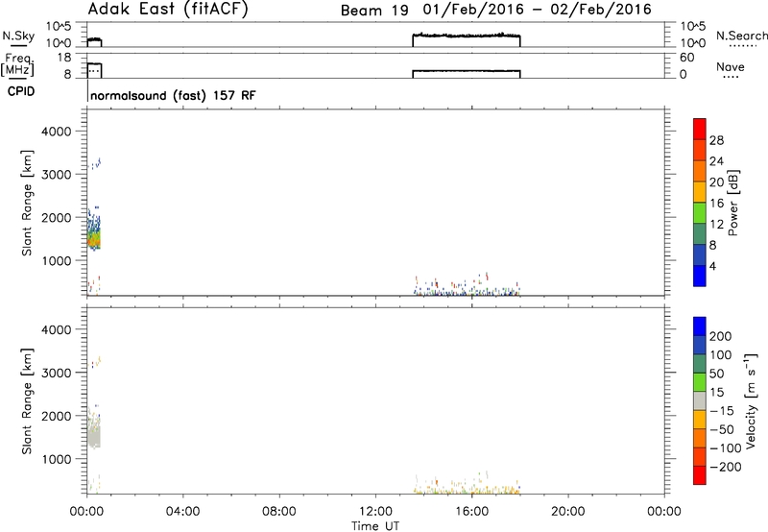Click the 'Velocity [m s-1]' colorbar label

[750, 400]
